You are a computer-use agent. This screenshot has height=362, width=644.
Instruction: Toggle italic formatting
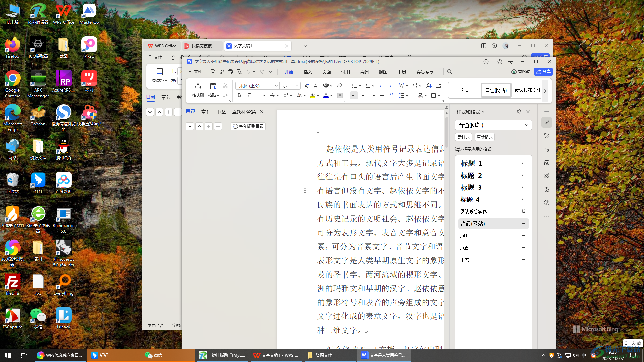tap(249, 95)
